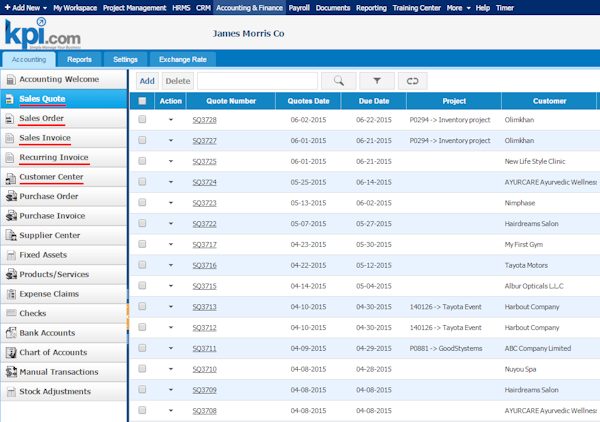Image resolution: width=600 pixels, height=422 pixels.
Task: Open the Action dropdown for SQ3716
Action: click(171, 265)
